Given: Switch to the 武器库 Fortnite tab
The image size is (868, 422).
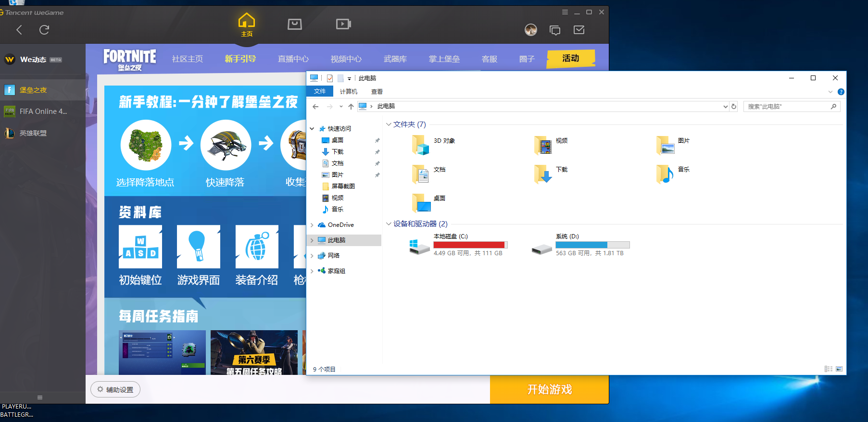Looking at the screenshot, I should pos(395,59).
